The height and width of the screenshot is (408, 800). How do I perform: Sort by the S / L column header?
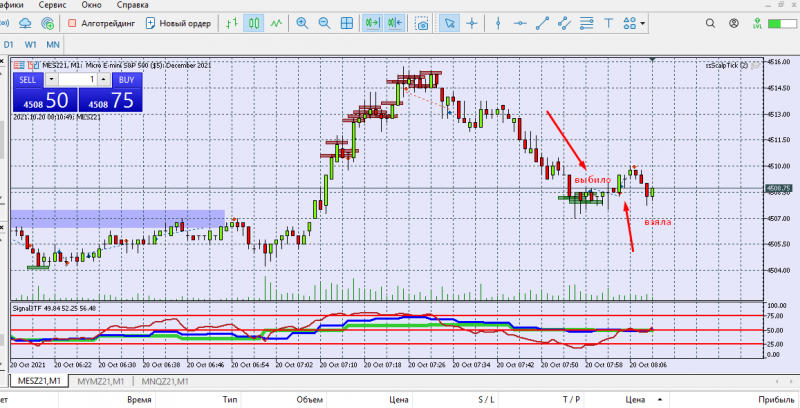[x=486, y=400]
